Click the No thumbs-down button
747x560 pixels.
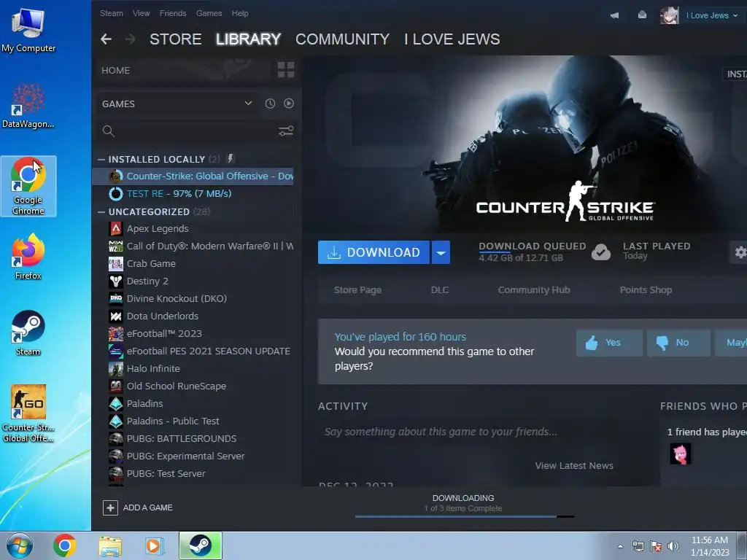pyautogui.click(x=679, y=343)
